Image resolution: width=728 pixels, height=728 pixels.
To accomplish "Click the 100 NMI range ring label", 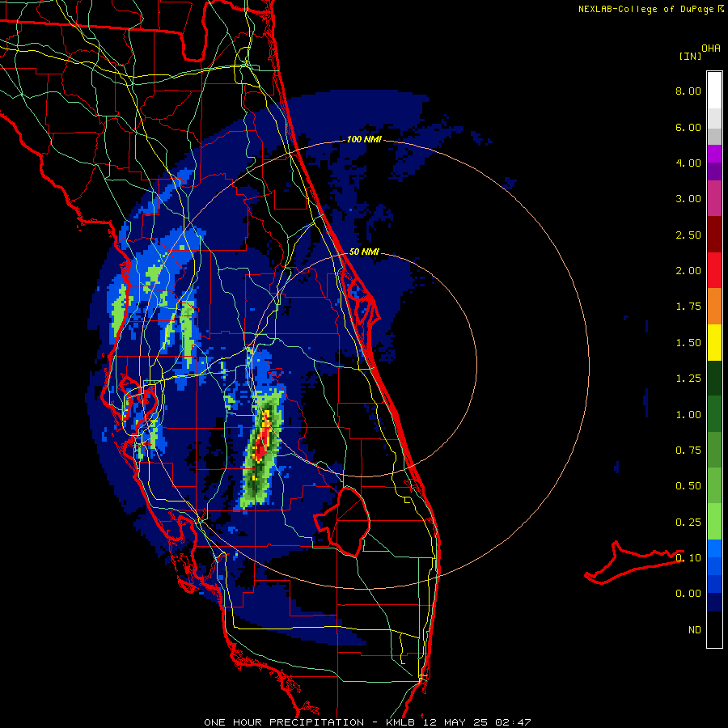I will (x=364, y=139).
